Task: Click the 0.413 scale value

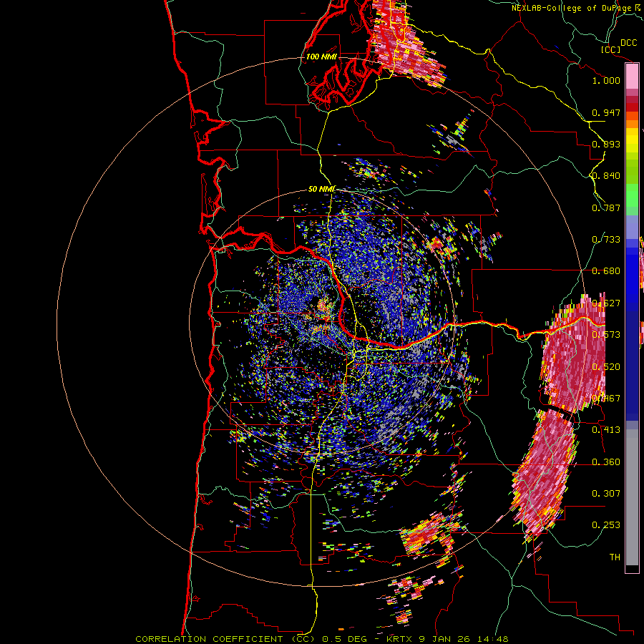Action: coord(606,430)
